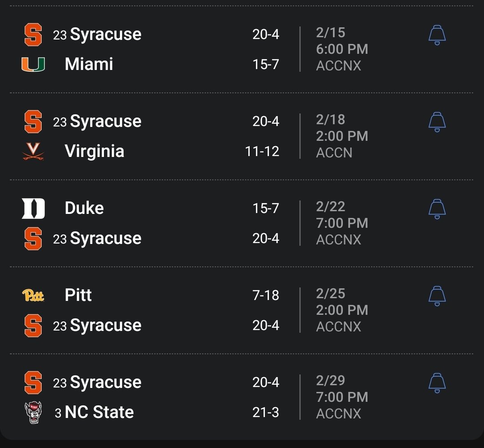Viewport: 484px width, 448px height.
Task: Click the Syracuse logo in the Virginia matchup
Action: [34, 121]
